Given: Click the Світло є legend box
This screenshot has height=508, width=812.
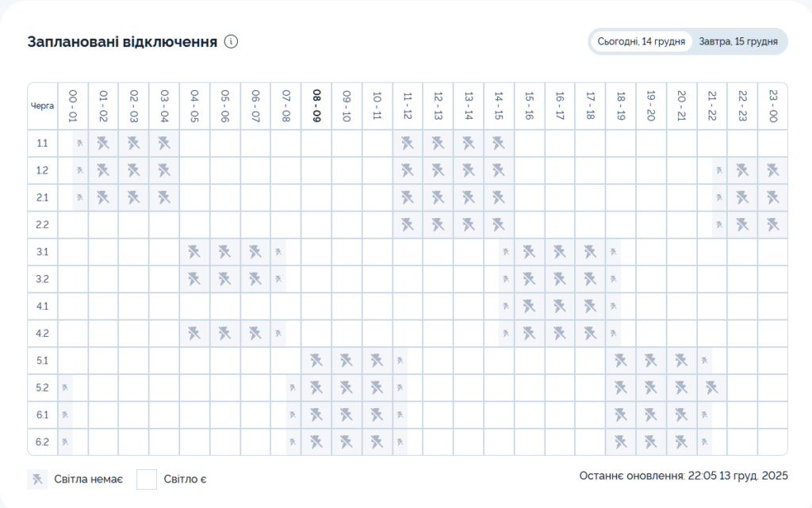Looking at the screenshot, I should coord(147,479).
